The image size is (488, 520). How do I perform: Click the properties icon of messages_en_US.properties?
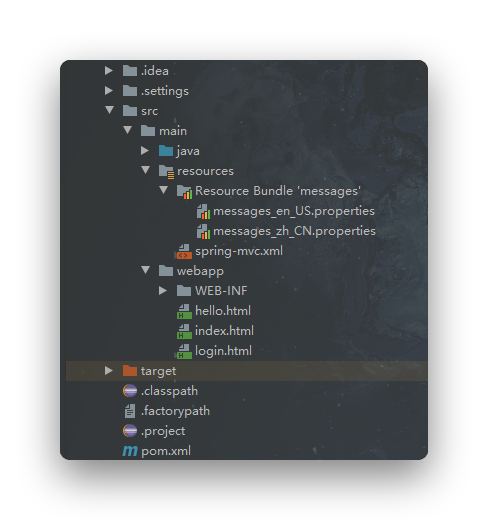203,212
